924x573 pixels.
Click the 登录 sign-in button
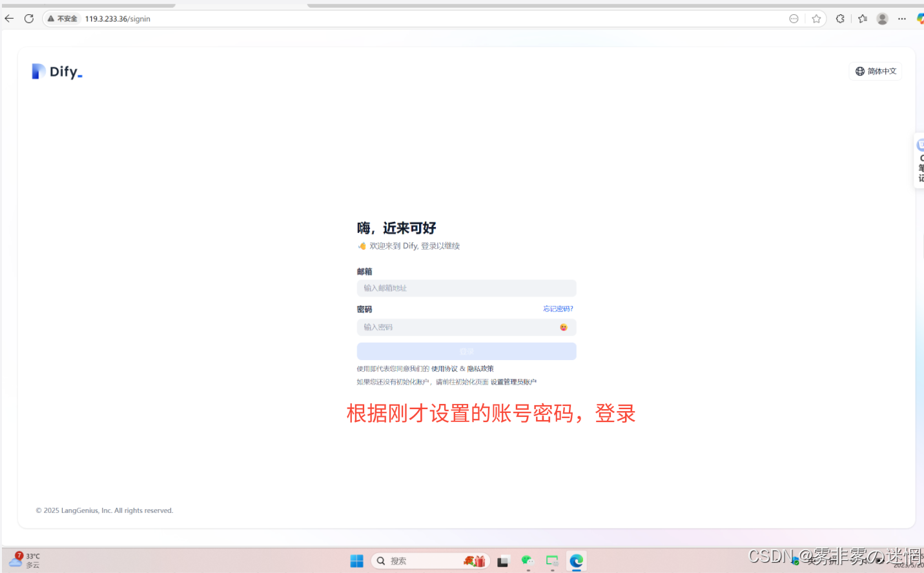click(466, 351)
